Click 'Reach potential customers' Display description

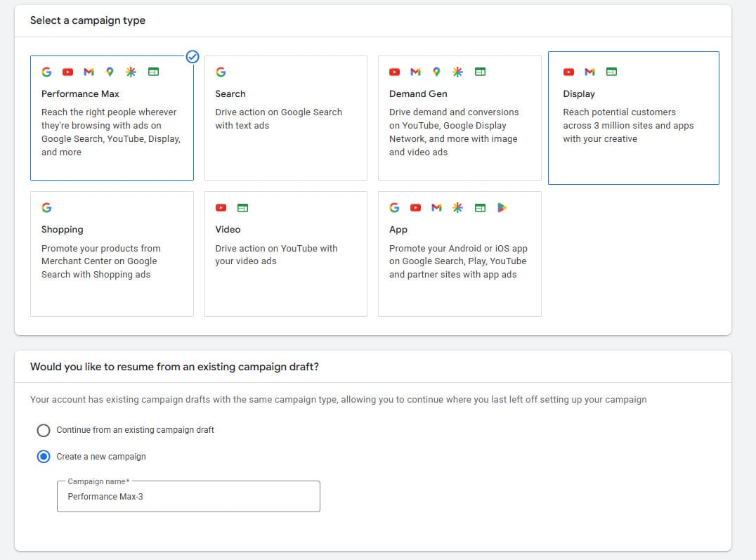pyautogui.click(x=628, y=125)
